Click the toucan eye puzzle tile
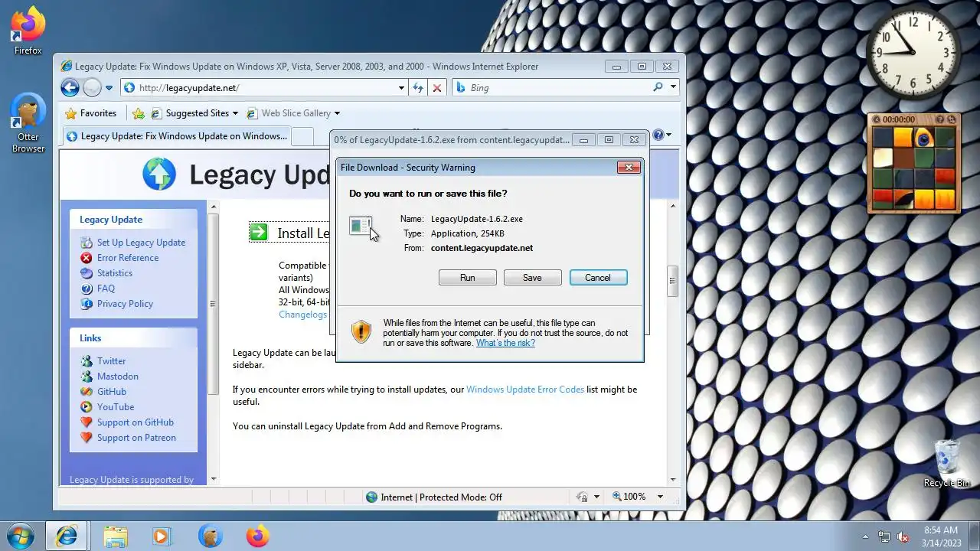Image resolution: width=980 pixels, height=551 pixels. 923,138
